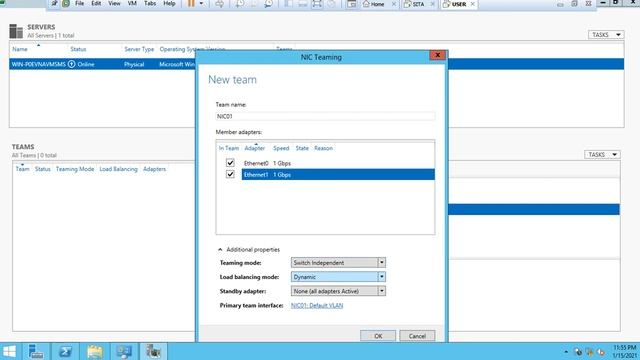Open the Help menu
Viewport: 640px width, 360px height.
coord(169,4)
